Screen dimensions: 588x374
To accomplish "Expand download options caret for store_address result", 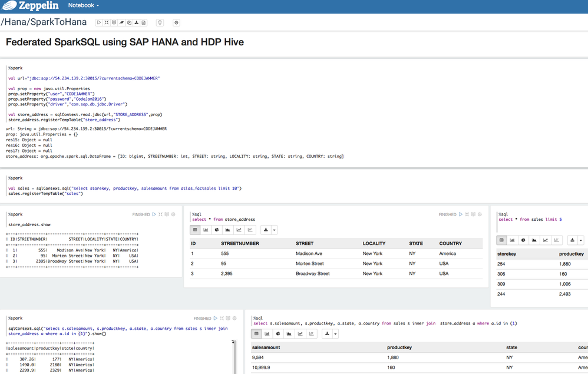I will [x=274, y=230].
